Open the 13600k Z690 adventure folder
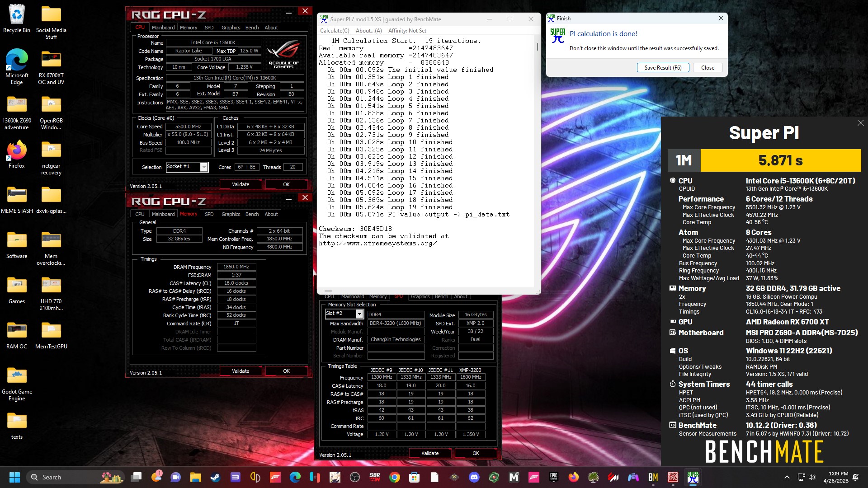 [17, 112]
